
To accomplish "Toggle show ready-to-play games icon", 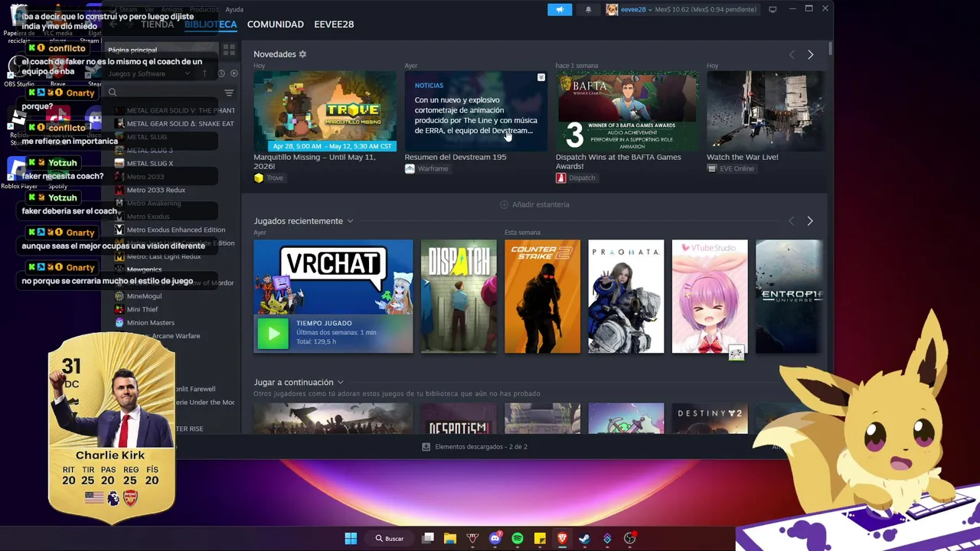I will 234,73.
